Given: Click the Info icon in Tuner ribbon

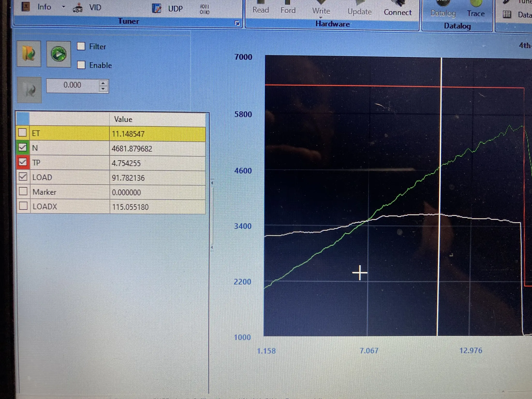Looking at the screenshot, I should tap(26, 6).
